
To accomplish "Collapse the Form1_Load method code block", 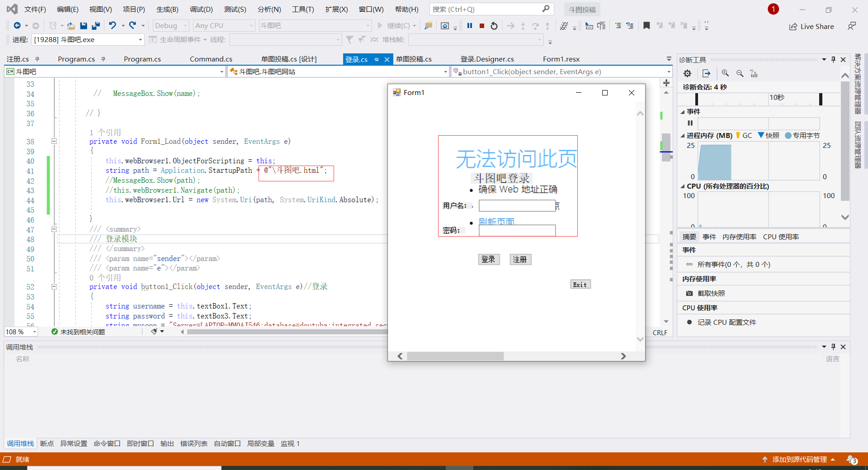I will 54,141.
